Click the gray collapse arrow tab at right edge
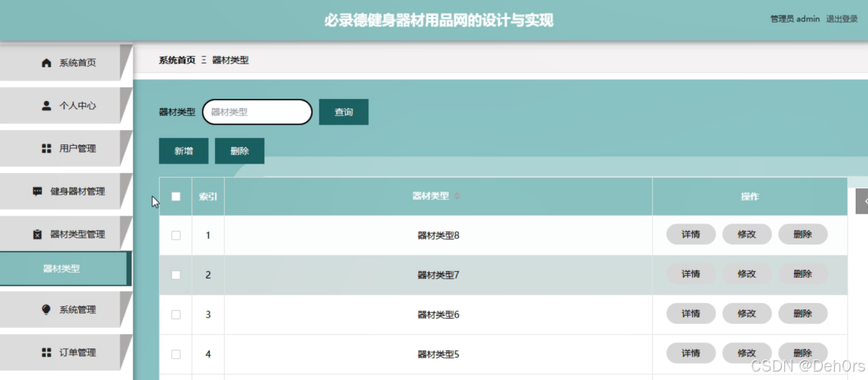This screenshot has width=868, height=380. [x=862, y=201]
